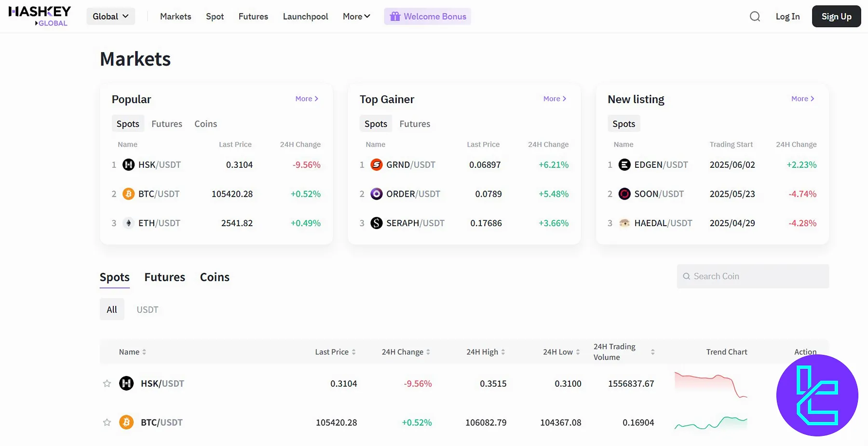Click BTC coin icon in spots table
The height and width of the screenshot is (446, 868).
click(126, 422)
